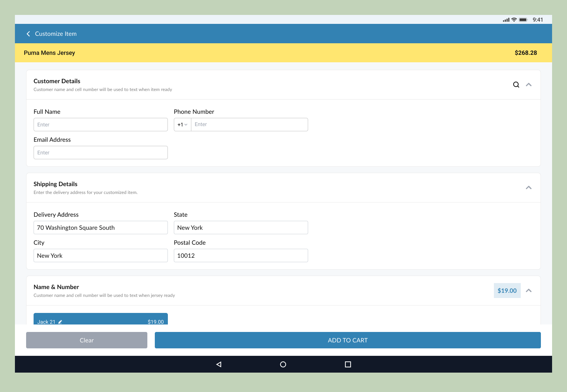Tap the battery status icon

(x=523, y=20)
